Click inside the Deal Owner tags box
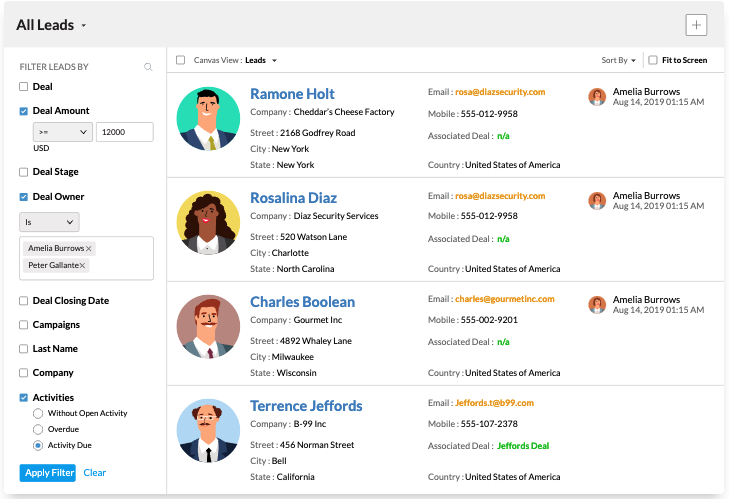This screenshot has height=499, width=729. coord(86,258)
